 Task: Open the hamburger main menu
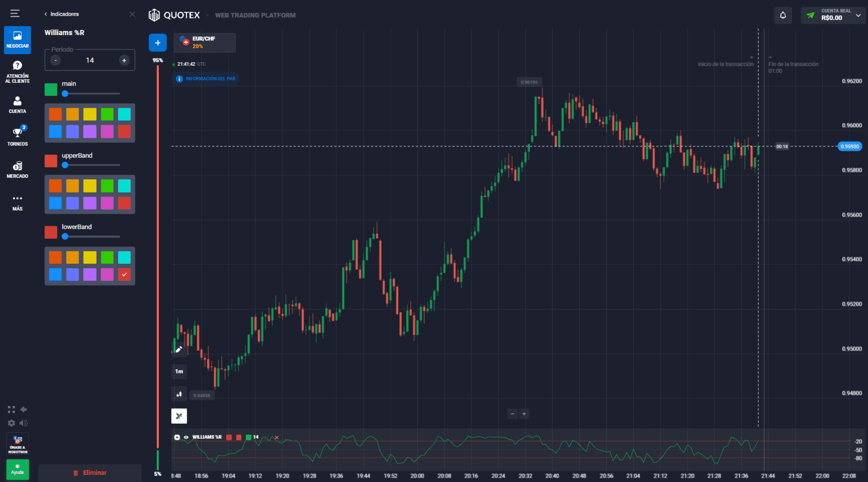point(15,14)
